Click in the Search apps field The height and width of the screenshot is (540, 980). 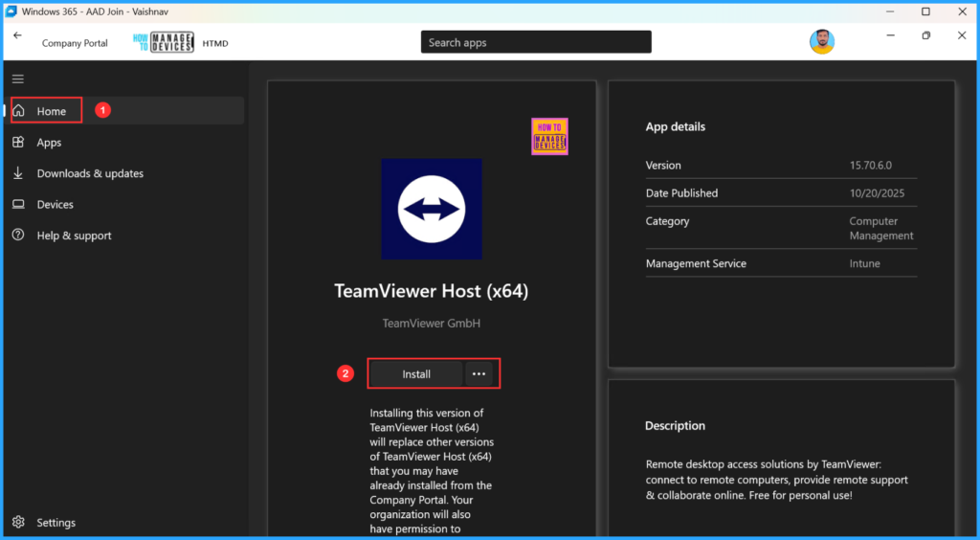(536, 42)
